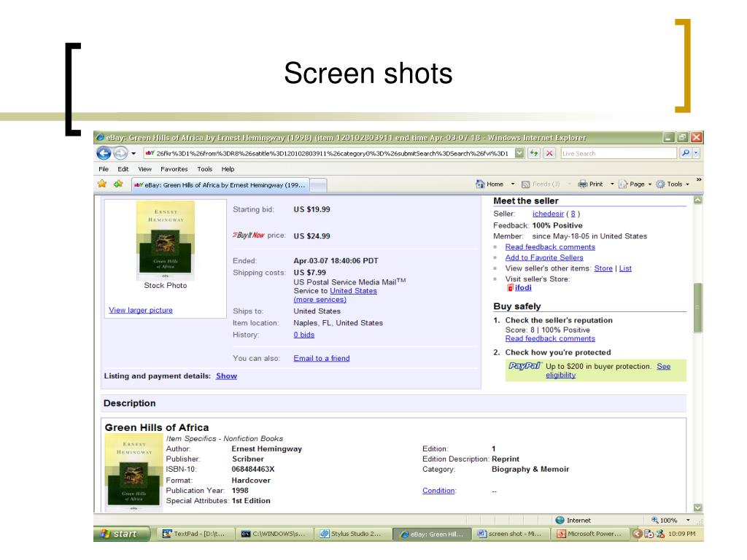This screenshot has width=747, height=560.
Task: Open Read feedback comments under Buy safely
Action: (x=550, y=338)
